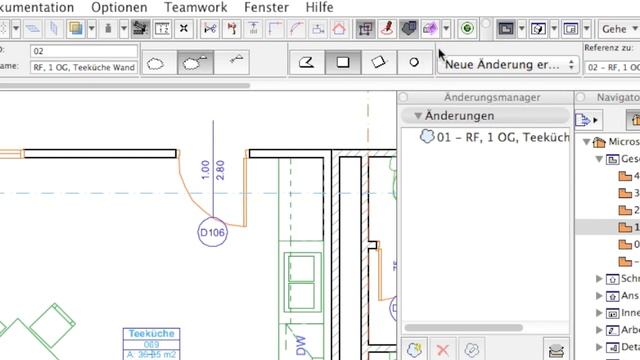Click the grid ruler 1-2 icon

pos(162,29)
